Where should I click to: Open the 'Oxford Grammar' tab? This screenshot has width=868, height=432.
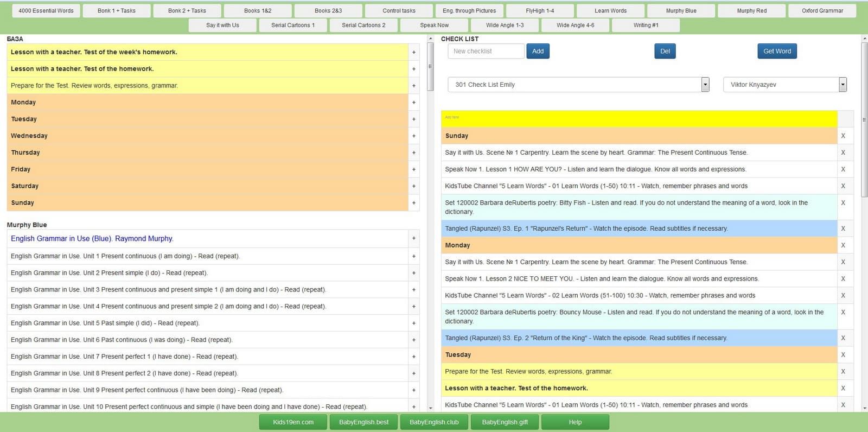pyautogui.click(x=822, y=11)
